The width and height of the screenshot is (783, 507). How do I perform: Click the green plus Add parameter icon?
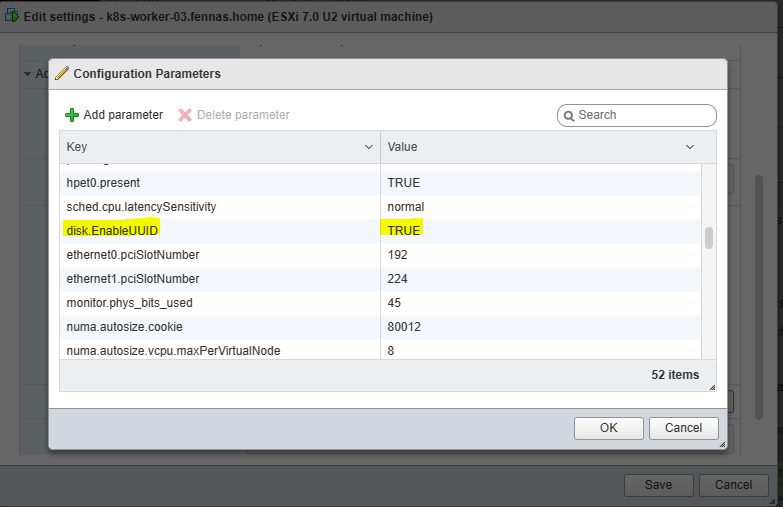pos(72,115)
